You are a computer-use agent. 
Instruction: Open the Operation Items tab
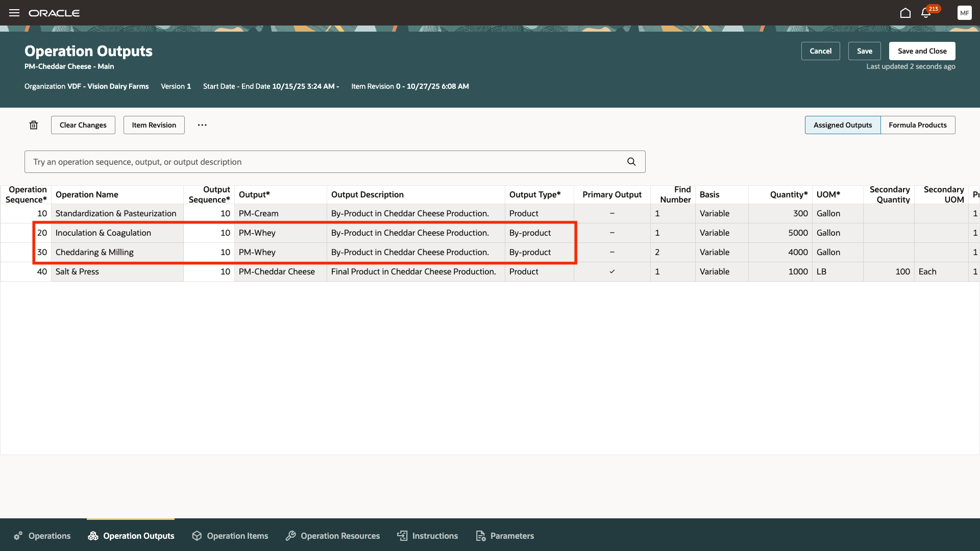(230, 536)
